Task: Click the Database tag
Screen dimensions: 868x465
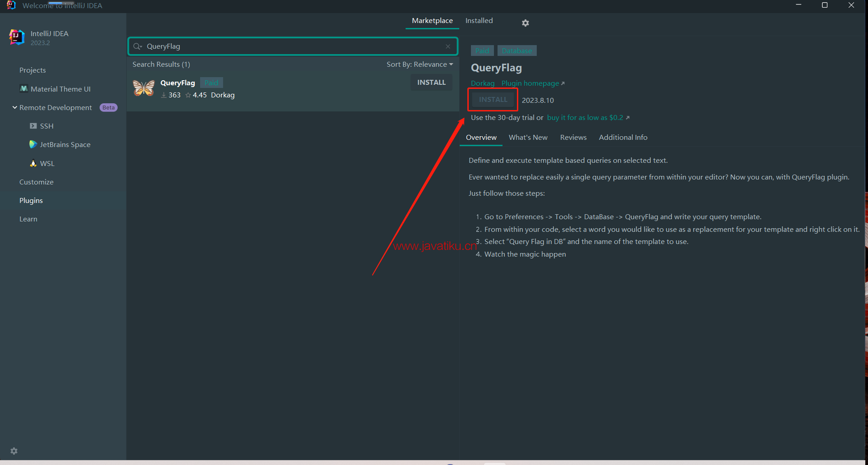Action: 517,51
